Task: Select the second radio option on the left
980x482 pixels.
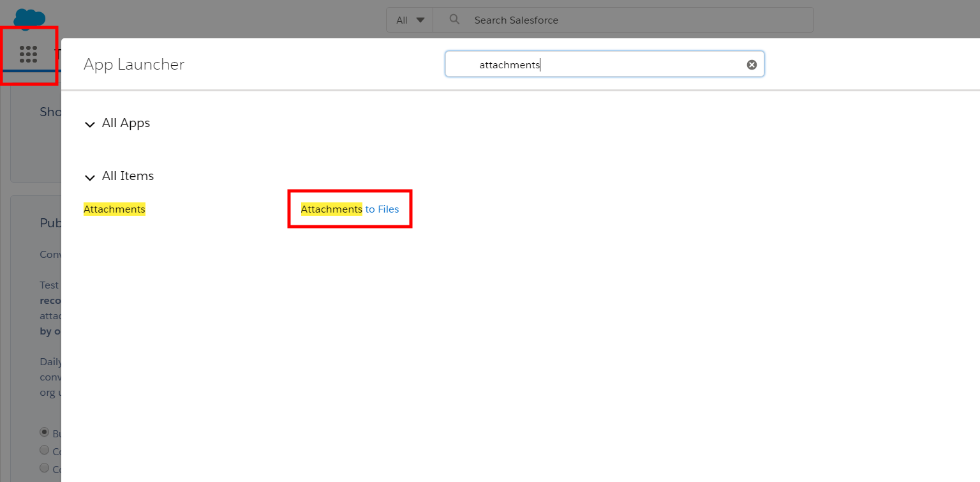Action: tap(44, 449)
